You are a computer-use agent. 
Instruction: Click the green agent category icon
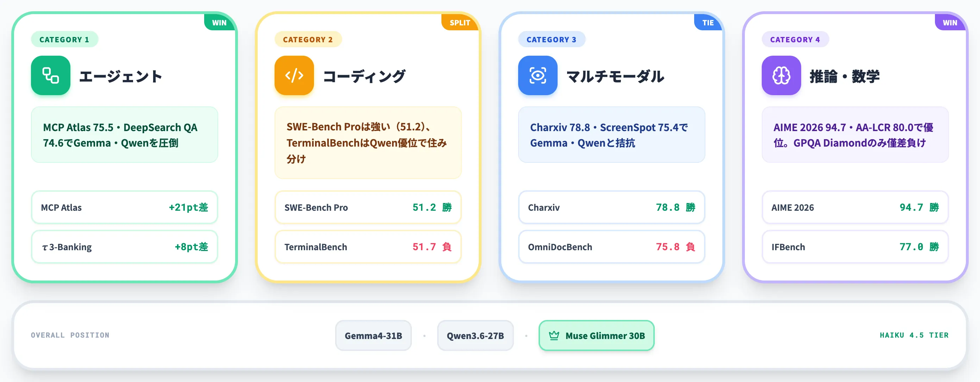pos(51,75)
